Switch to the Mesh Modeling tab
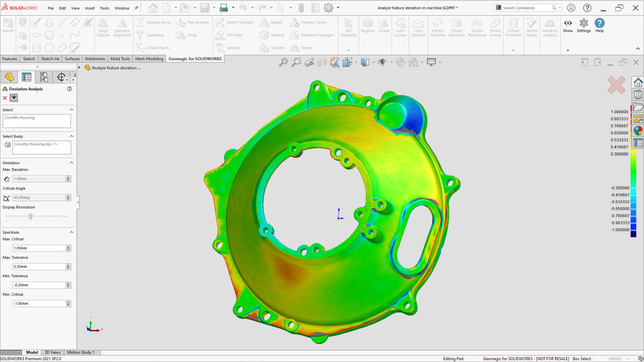 (x=149, y=59)
